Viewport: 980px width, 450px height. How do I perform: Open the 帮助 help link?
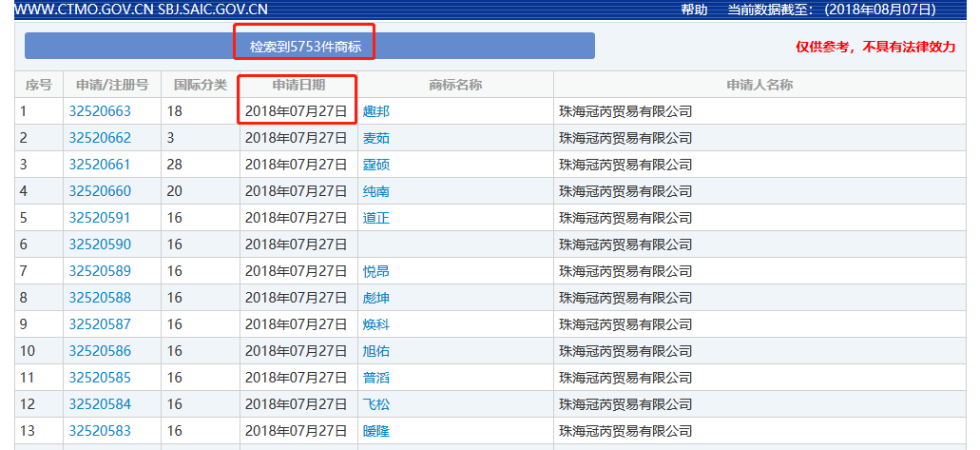[x=695, y=10]
